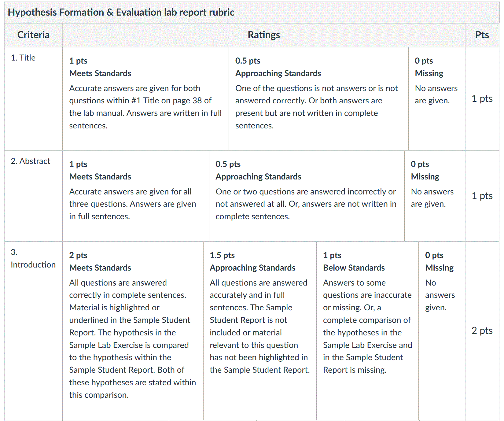Select the '1. Title' criterion cell

pos(33,98)
